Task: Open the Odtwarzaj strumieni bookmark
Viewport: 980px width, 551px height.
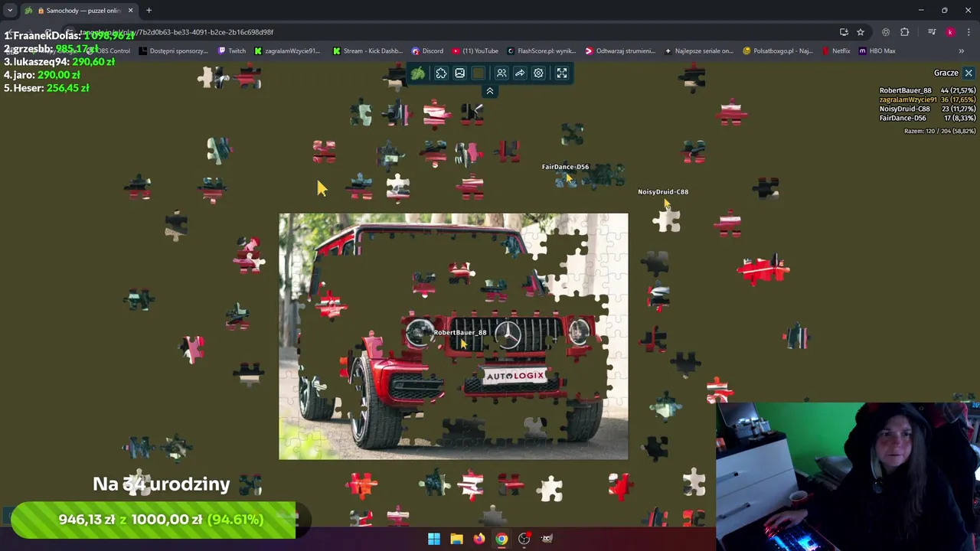Action: pos(620,51)
